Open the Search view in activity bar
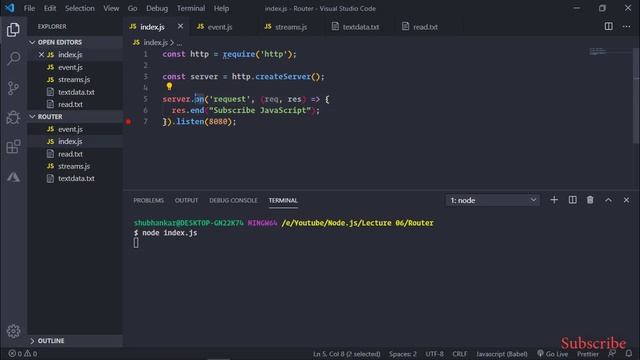Screen dimensions: 640x360 tap(13, 58)
